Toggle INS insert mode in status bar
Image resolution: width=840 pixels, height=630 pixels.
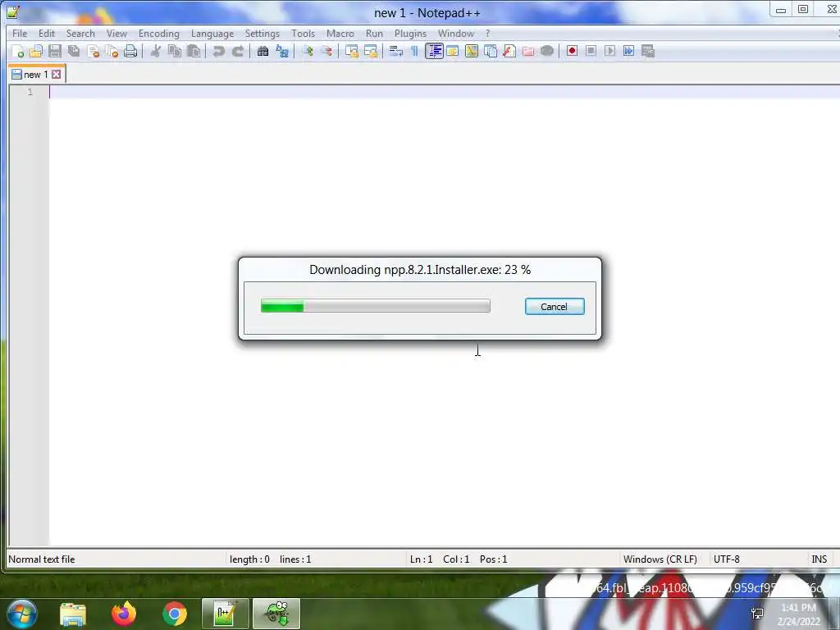819,559
